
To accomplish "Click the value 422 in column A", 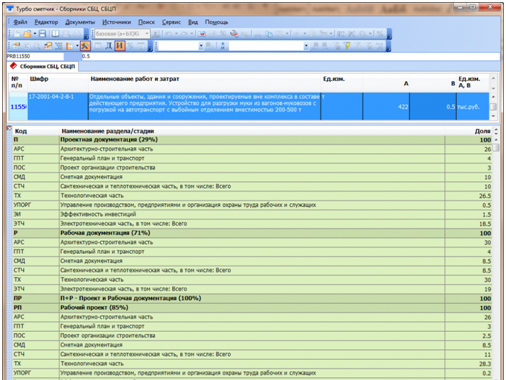I will (403, 107).
